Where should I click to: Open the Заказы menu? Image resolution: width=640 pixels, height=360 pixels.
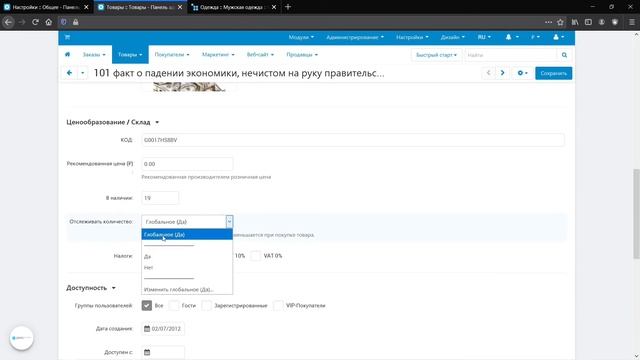(x=94, y=54)
